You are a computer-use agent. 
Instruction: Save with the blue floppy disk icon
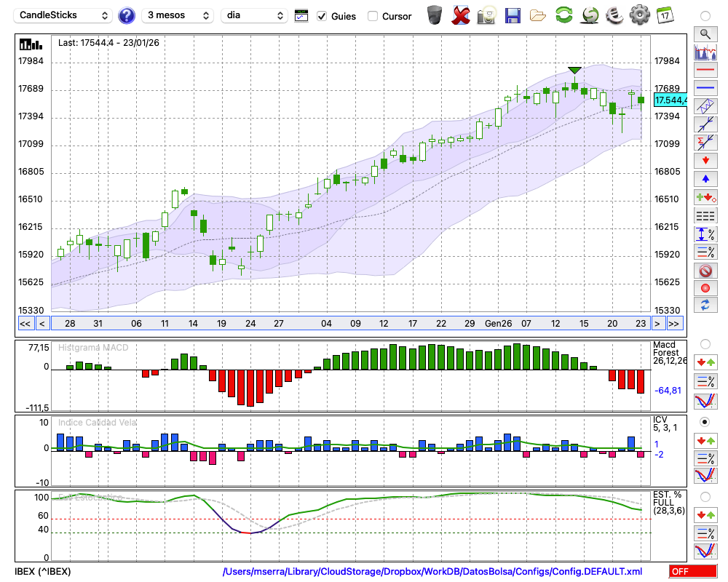coord(513,15)
